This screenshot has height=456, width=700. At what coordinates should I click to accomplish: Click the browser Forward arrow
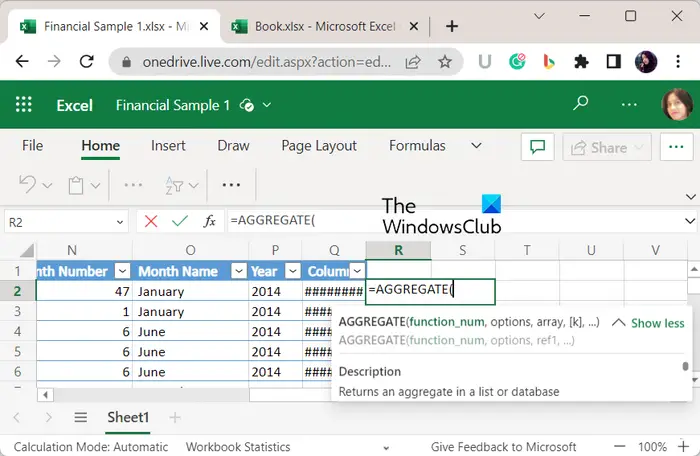54,61
